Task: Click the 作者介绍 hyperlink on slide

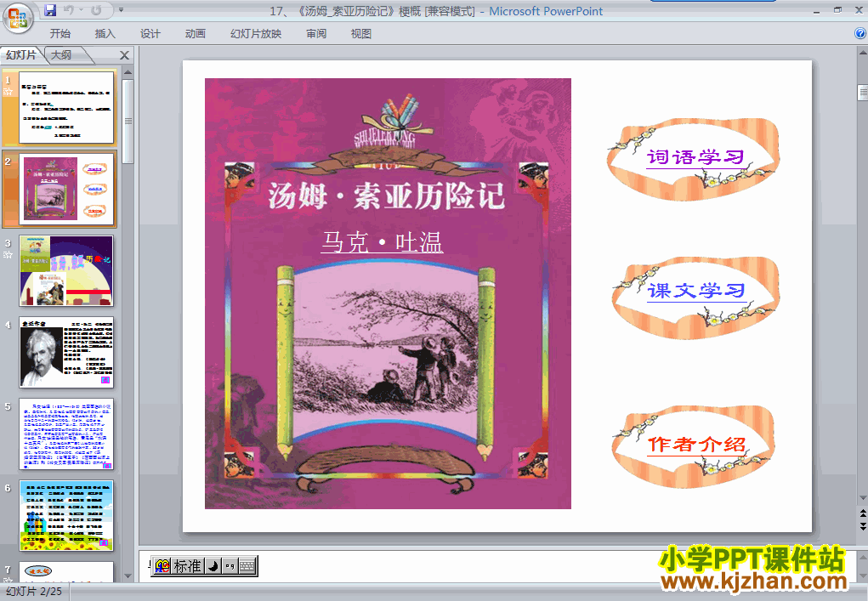Action: tap(696, 445)
